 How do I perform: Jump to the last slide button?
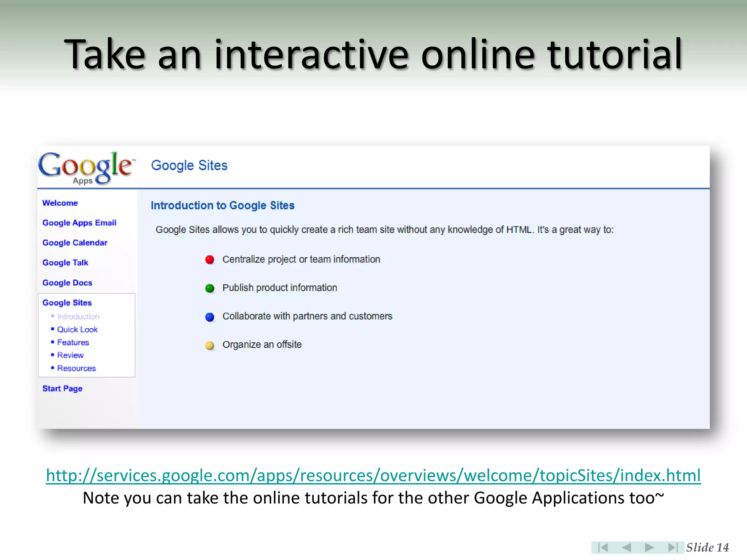673,547
